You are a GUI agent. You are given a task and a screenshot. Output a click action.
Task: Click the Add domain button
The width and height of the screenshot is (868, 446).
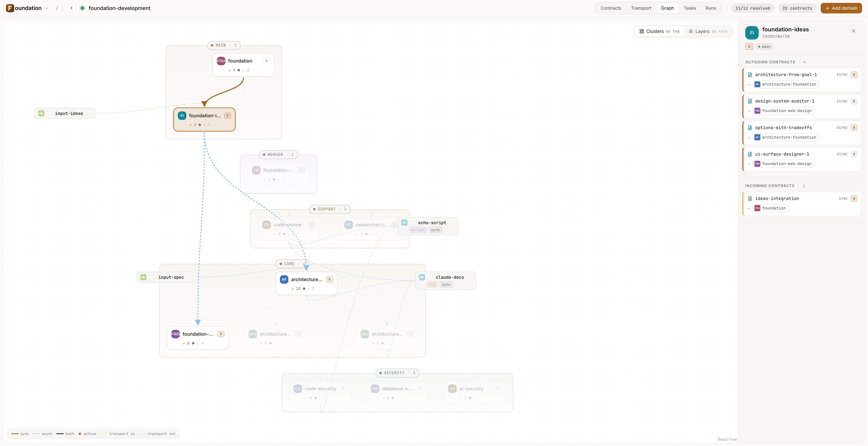click(841, 8)
